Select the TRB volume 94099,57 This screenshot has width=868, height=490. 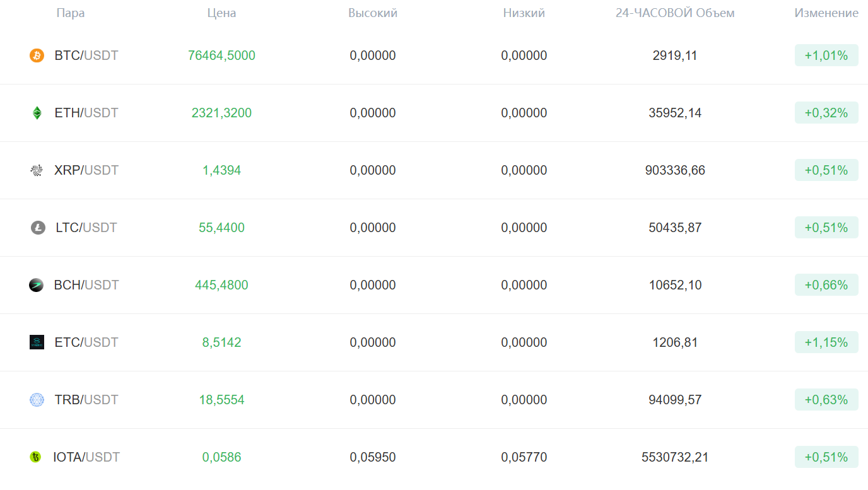coord(675,400)
